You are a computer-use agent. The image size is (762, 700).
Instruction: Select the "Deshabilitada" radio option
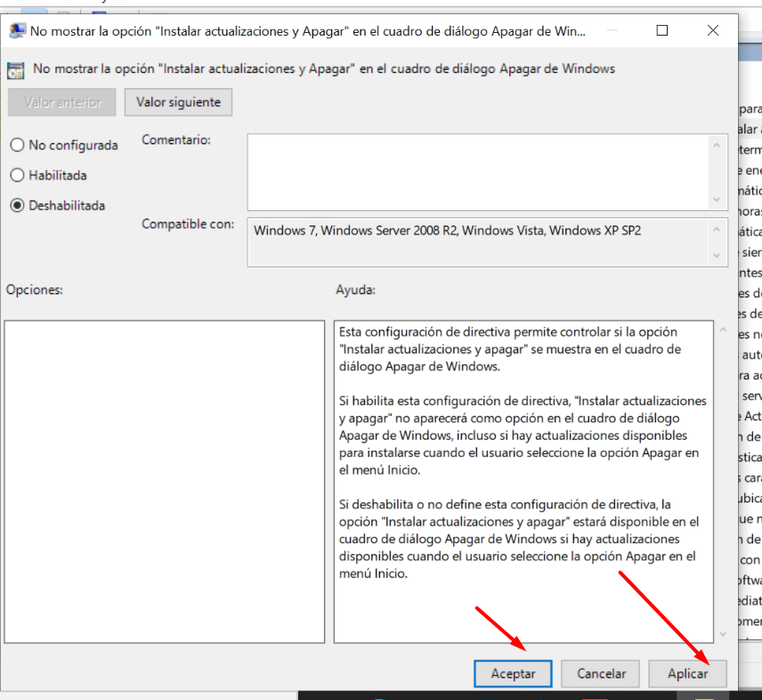[x=17, y=206]
